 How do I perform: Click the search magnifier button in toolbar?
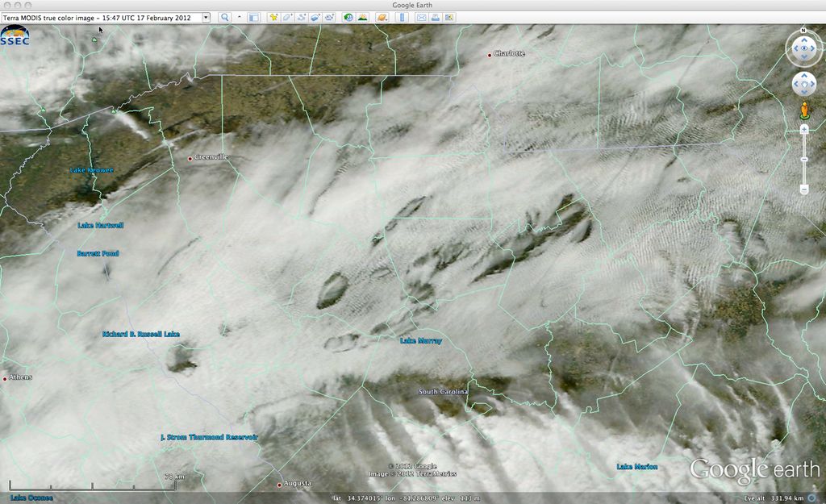point(225,18)
